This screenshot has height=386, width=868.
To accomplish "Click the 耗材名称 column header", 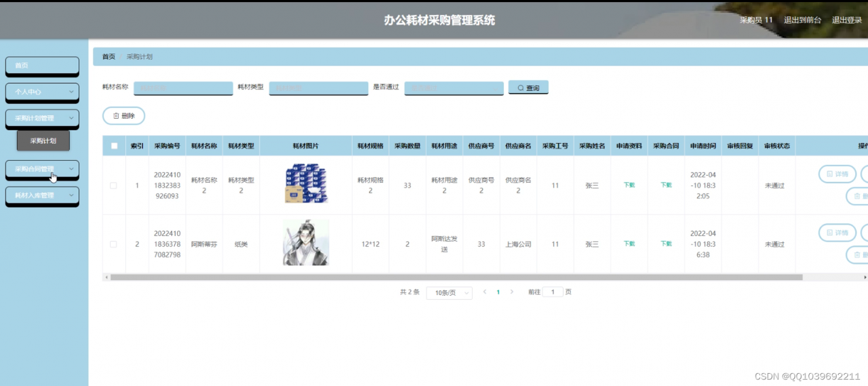I will tap(204, 146).
